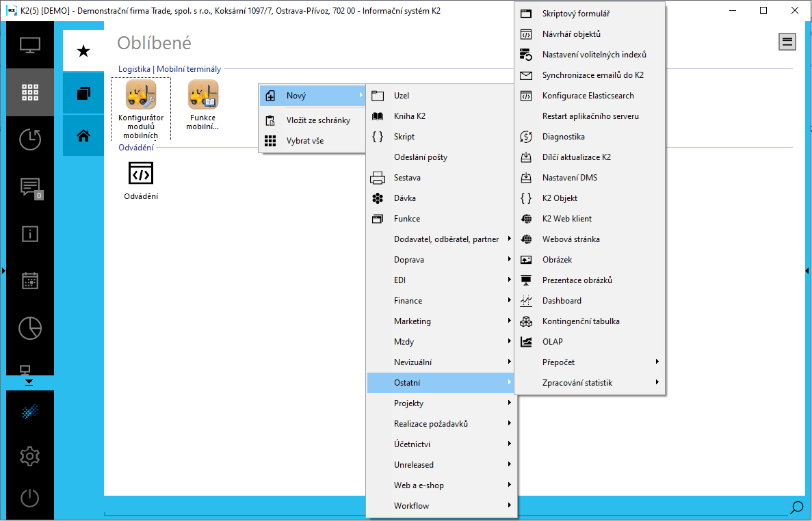This screenshot has width=812, height=521.
Task: Choose Prezentace obrázků
Action: coord(590,280)
